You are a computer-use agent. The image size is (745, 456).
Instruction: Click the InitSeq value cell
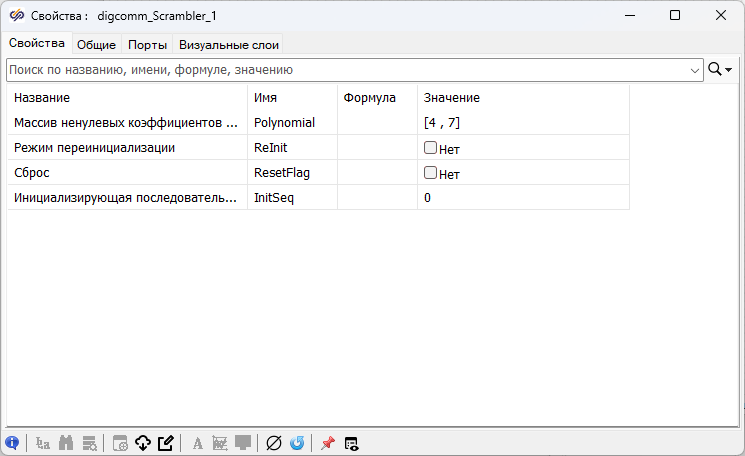tap(522, 198)
